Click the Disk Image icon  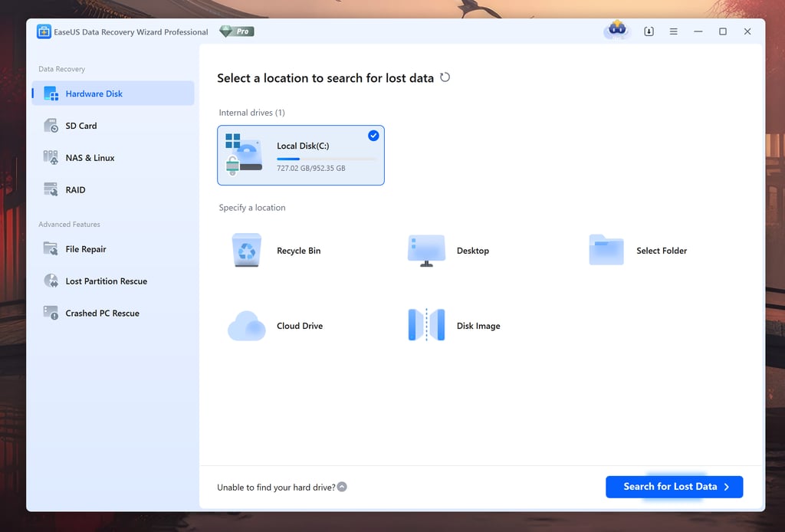click(426, 325)
